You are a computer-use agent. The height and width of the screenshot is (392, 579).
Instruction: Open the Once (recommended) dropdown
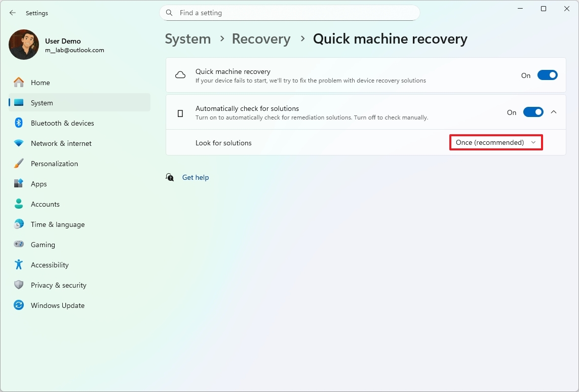point(495,142)
